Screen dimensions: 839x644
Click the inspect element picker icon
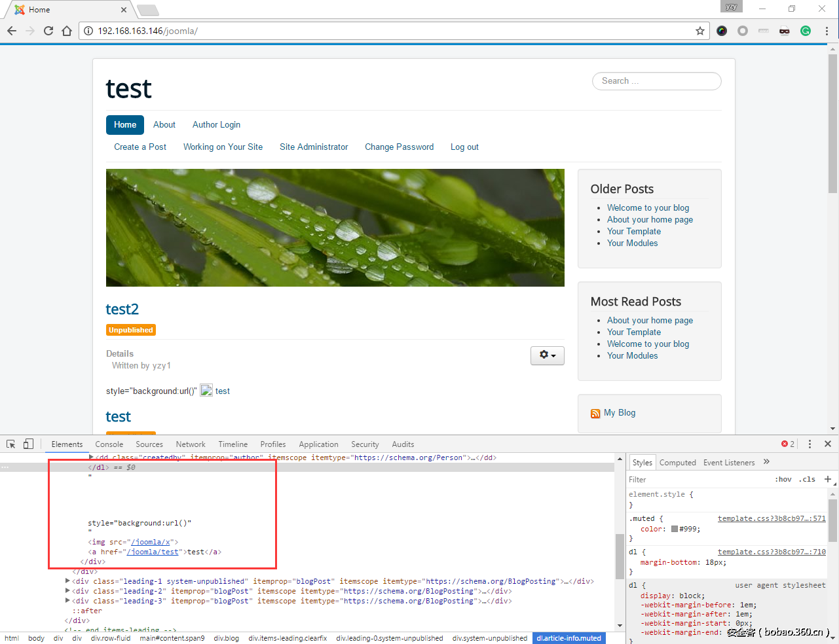[10, 444]
